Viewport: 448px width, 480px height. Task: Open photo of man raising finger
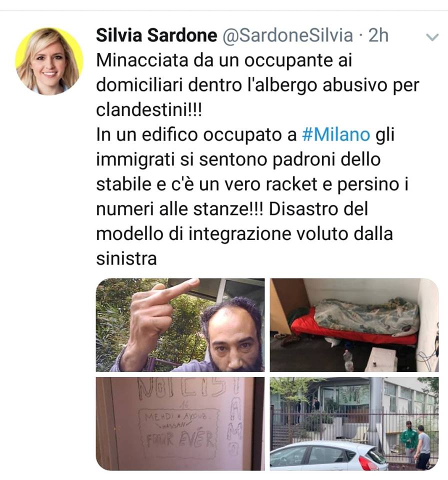click(x=180, y=325)
